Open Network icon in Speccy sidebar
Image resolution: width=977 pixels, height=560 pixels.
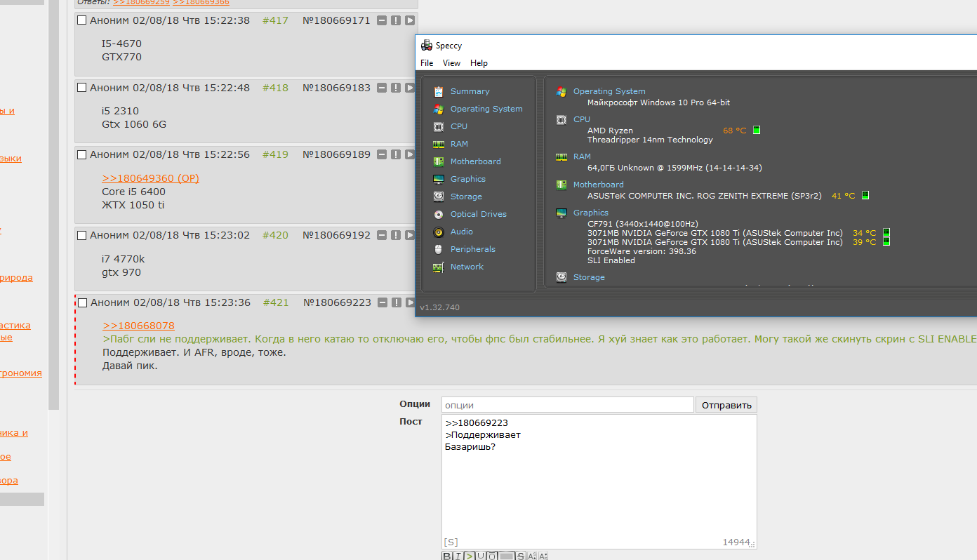tap(439, 267)
